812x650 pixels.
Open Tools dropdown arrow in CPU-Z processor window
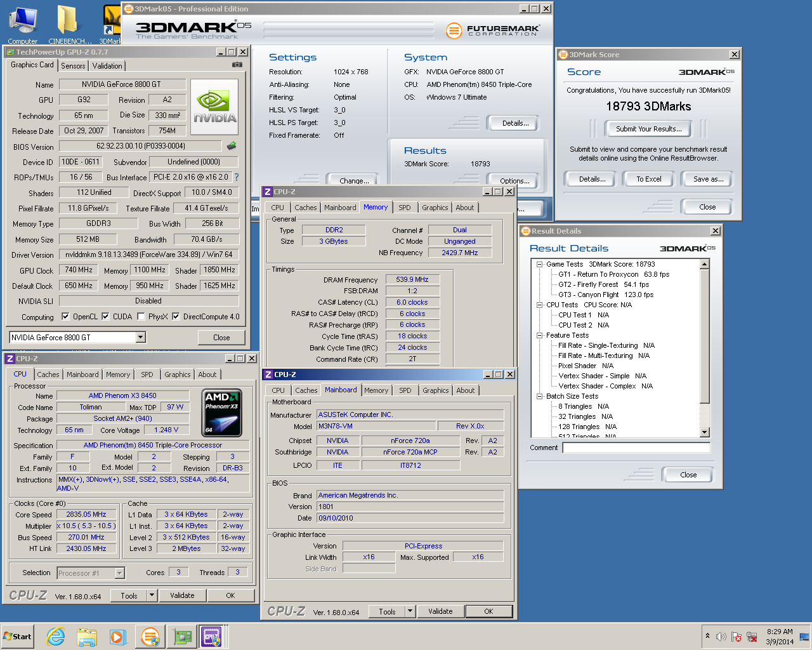(x=152, y=595)
